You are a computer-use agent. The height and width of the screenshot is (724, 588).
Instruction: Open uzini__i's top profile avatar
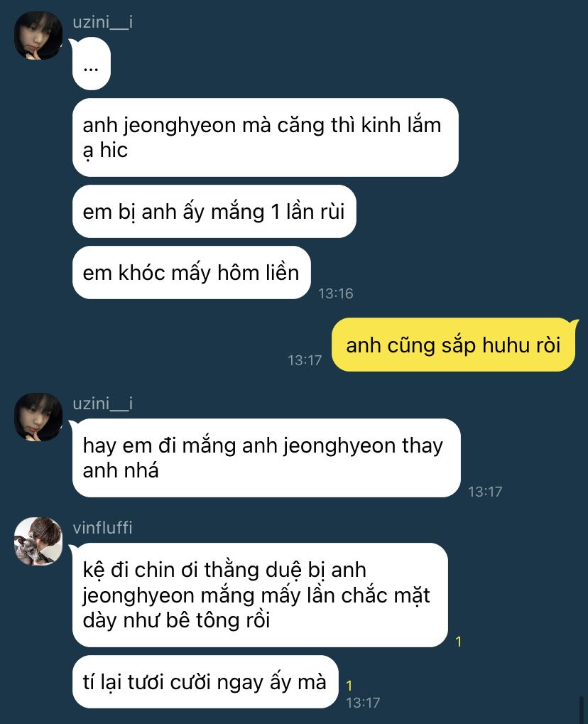[x=38, y=36]
